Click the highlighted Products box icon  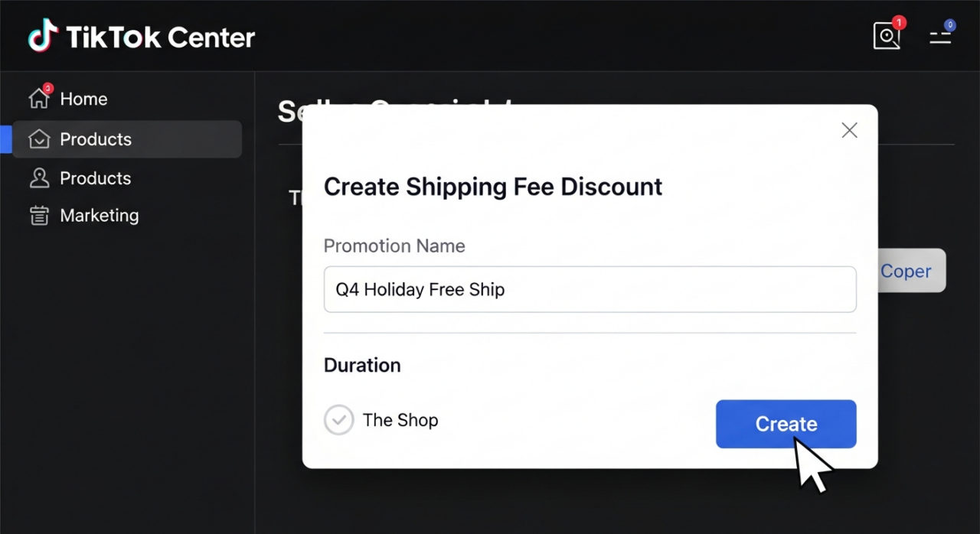38,139
